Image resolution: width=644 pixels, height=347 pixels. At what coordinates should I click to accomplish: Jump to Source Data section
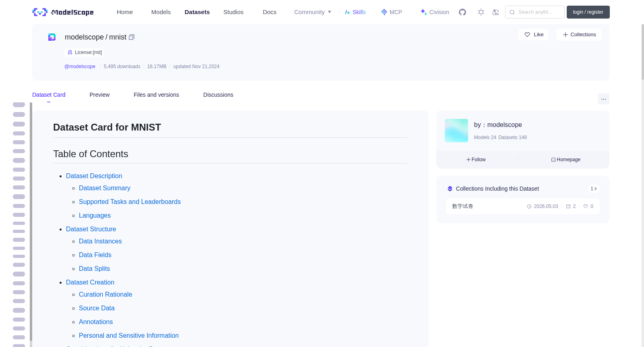[x=97, y=308]
